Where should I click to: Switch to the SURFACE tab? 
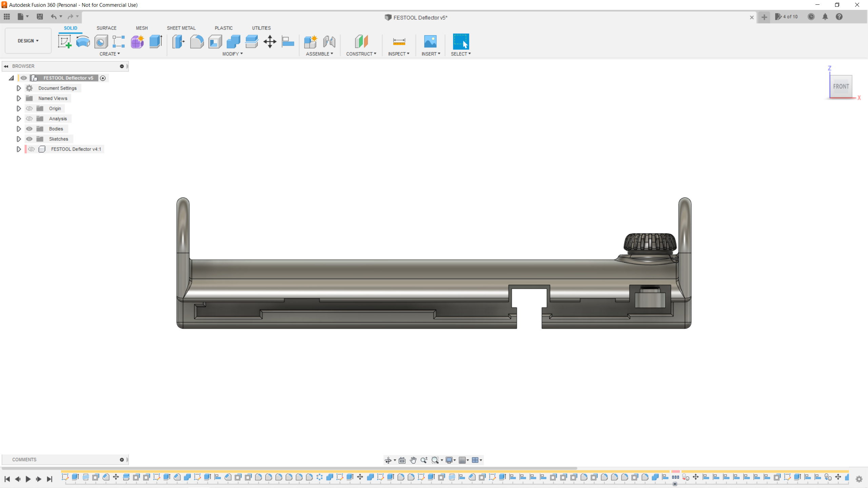[x=106, y=28]
